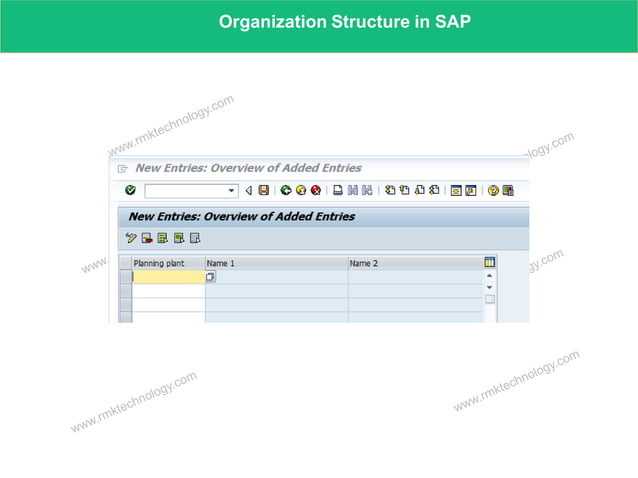Click the table scroll up arrow

(x=489, y=276)
